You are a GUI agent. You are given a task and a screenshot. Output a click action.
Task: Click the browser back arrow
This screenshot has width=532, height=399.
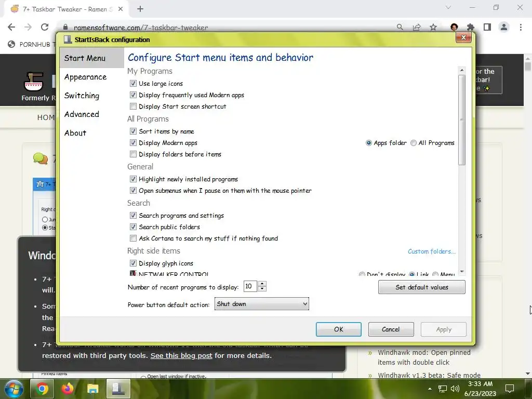pos(11,27)
